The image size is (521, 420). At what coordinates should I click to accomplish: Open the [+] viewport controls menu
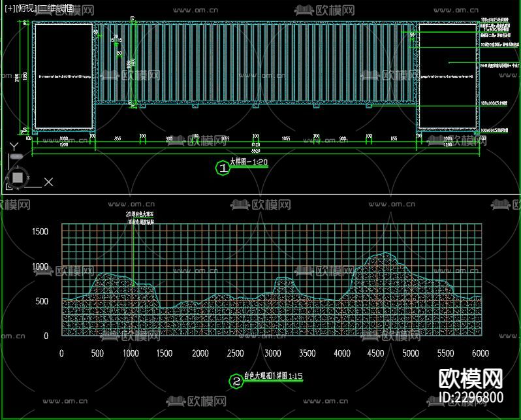10,8
